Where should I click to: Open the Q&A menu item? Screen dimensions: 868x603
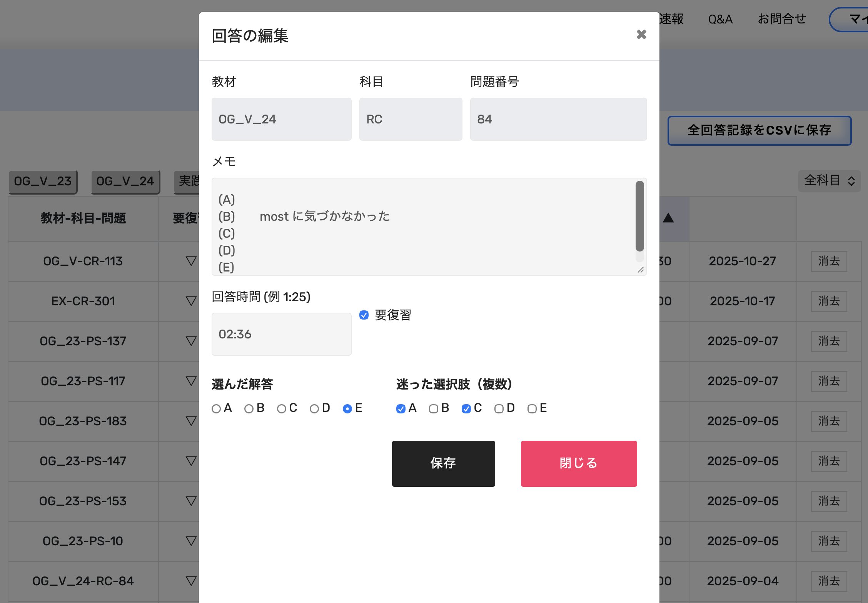720,19
